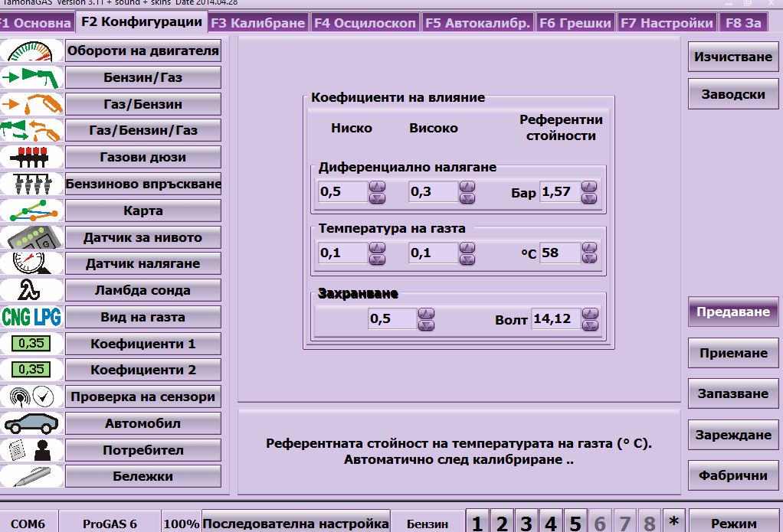783x532 pixels.
Task: Toggle cylinder 5 button in bottom bar
Action: [x=575, y=524]
